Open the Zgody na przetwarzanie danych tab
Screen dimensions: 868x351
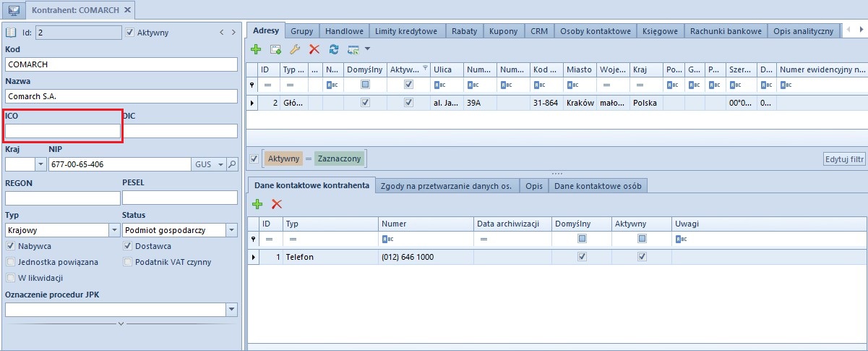pos(446,185)
